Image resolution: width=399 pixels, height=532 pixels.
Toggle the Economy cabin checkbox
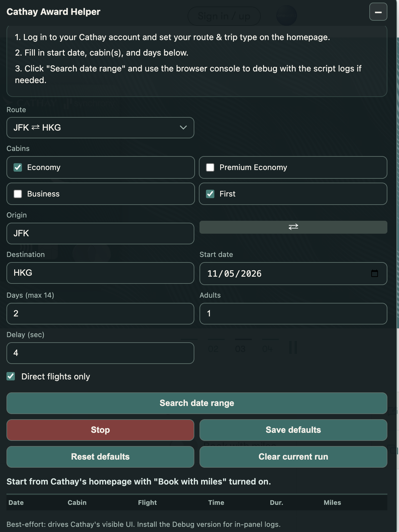[18, 167]
